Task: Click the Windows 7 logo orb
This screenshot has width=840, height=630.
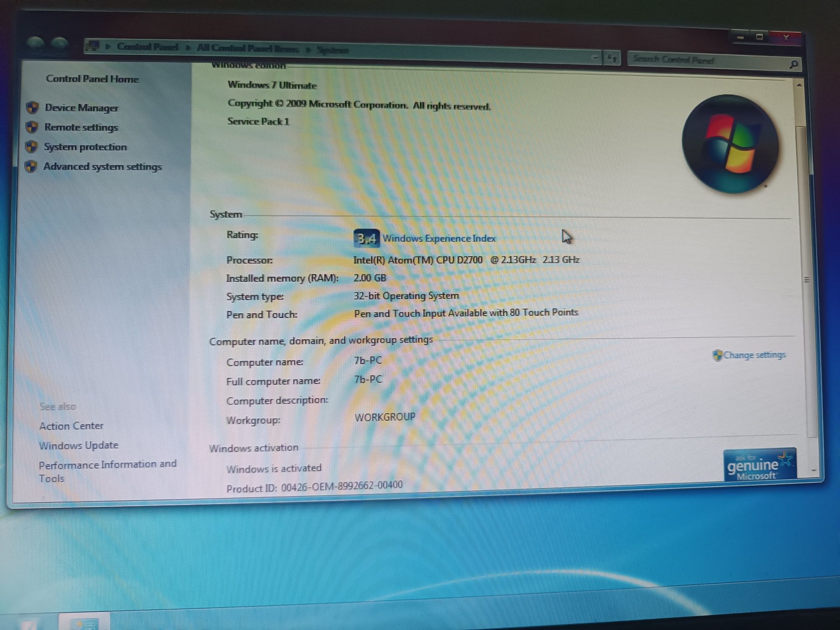Action: tap(730, 144)
